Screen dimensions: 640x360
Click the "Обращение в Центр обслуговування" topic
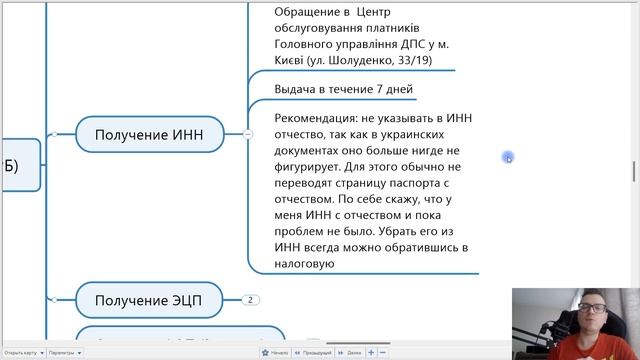tap(362, 36)
